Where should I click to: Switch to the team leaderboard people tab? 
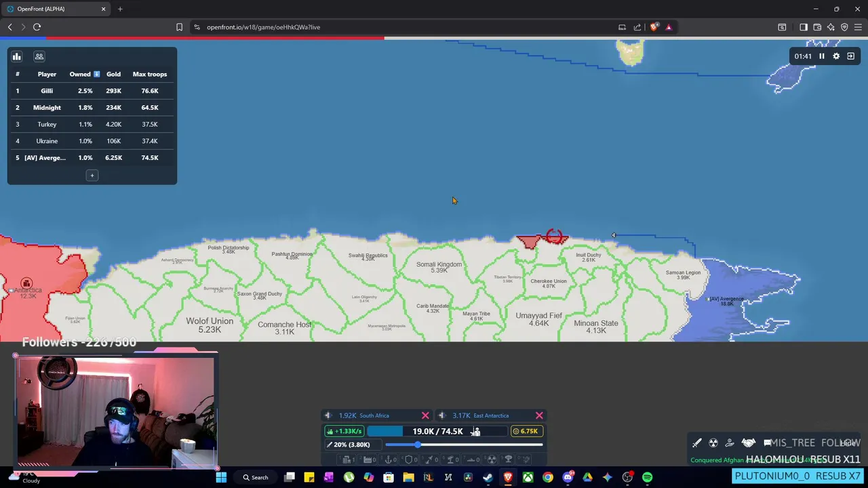pos(39,56)
